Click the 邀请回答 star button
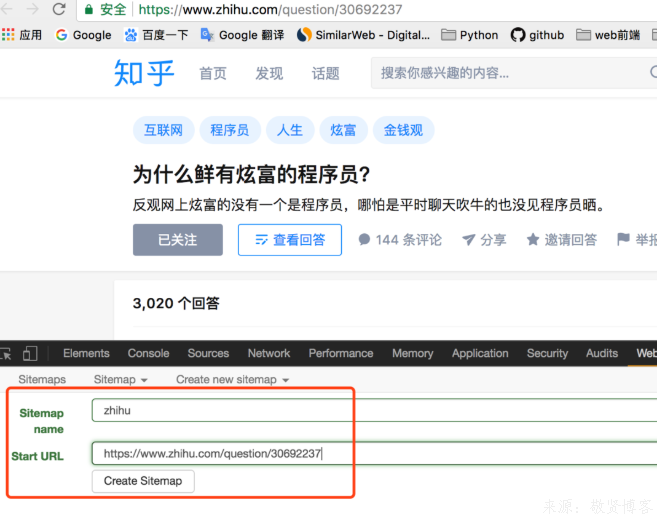This screenshot has width=657, height=516. [x=561, y=240]
